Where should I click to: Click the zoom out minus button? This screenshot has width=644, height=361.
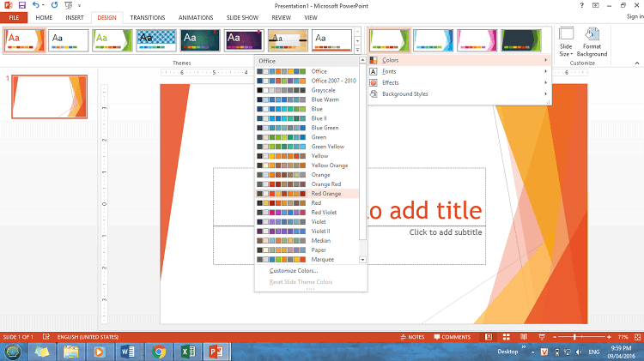[x=555, y=337]
